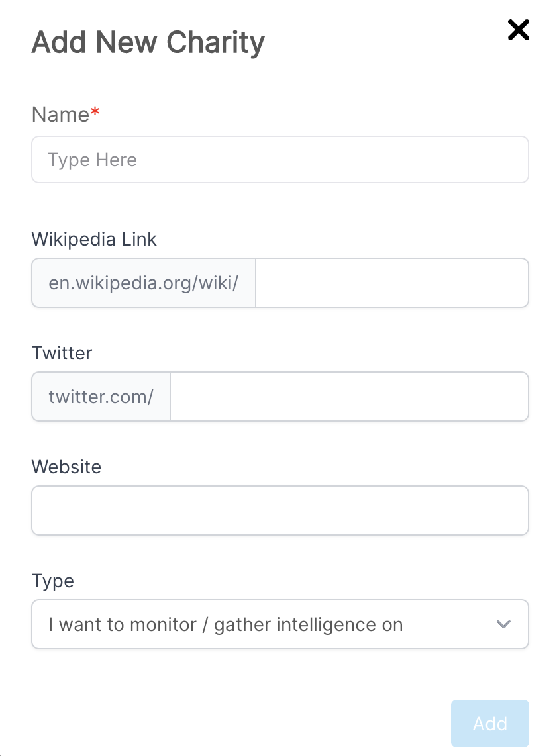Click the 'Type Here' placeholder text
This screenshot has height=756, width=559.
tap(92, 160)
